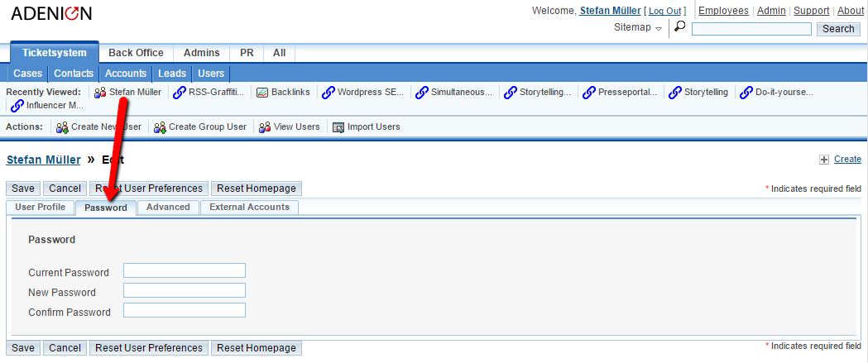Select the User Profile tab
This screenshot has height=363, width=868.
pyautogui.click(x=40, y=208)
